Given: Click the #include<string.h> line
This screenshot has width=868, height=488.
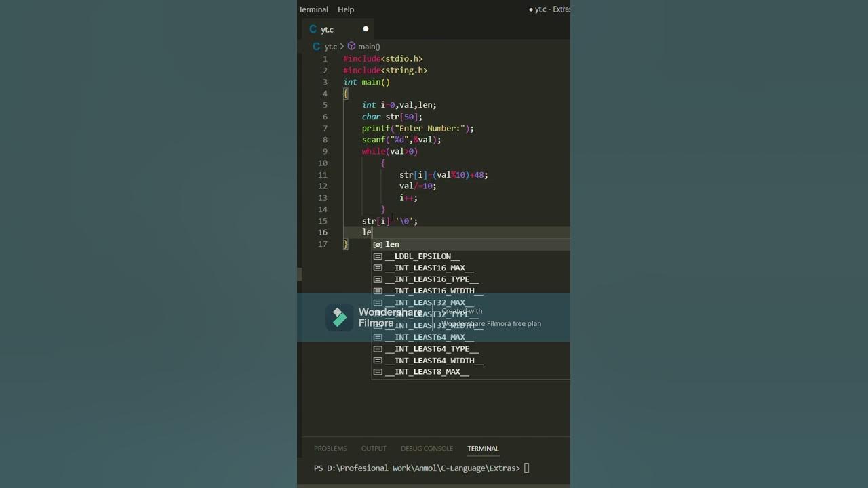Looking at the screenshot, I should pos(385,70).
